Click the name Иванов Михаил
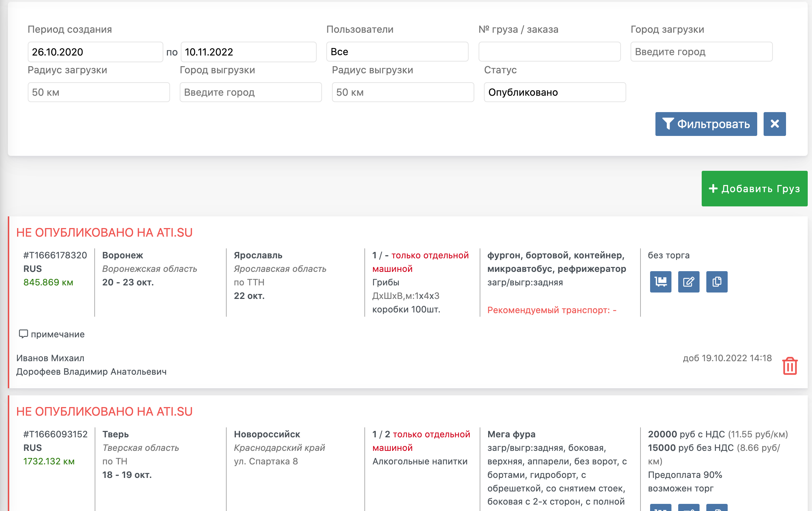 [x=50, y=358]
